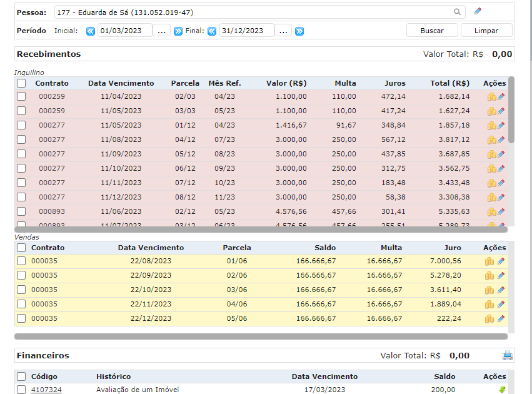The height and width of the screenshot is (394, 532).
Task: Click the pencil edit icon beside Pessoa
Action: [478, 11]
